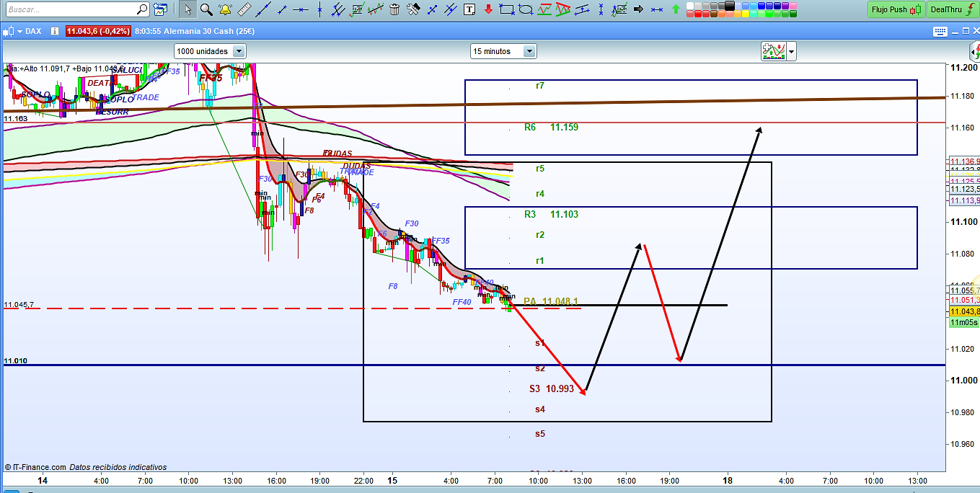980x493 pixels.
Task: Select the arrow cursor tool
Action: 187,9
